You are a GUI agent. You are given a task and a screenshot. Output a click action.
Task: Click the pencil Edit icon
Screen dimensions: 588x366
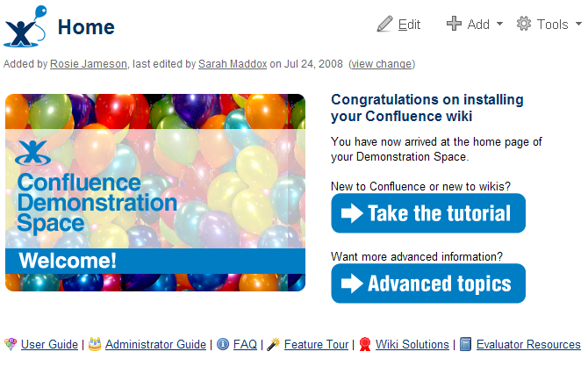pyautogui.click(x=384, y=24)
